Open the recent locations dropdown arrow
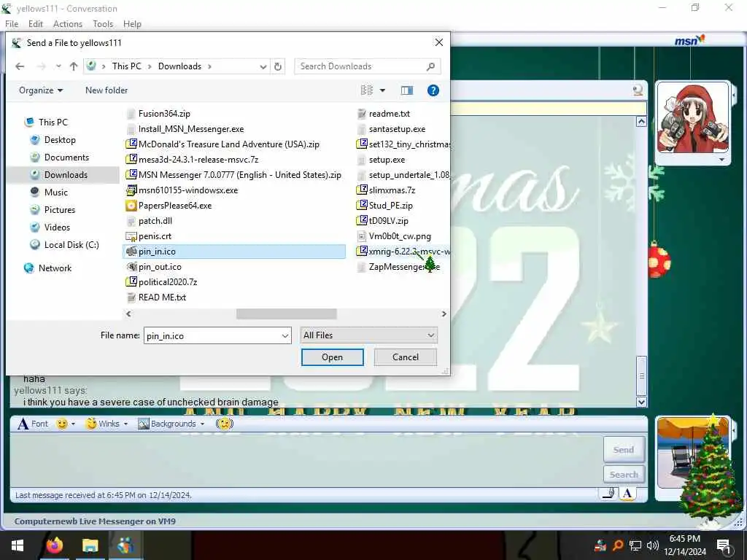This screenshot has height=560, width=747. [58, 66]
